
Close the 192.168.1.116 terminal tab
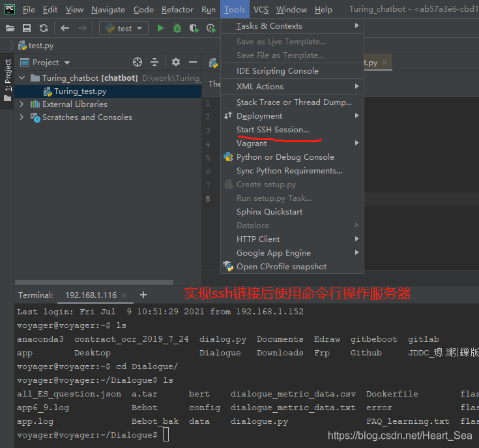pos(124,295)
